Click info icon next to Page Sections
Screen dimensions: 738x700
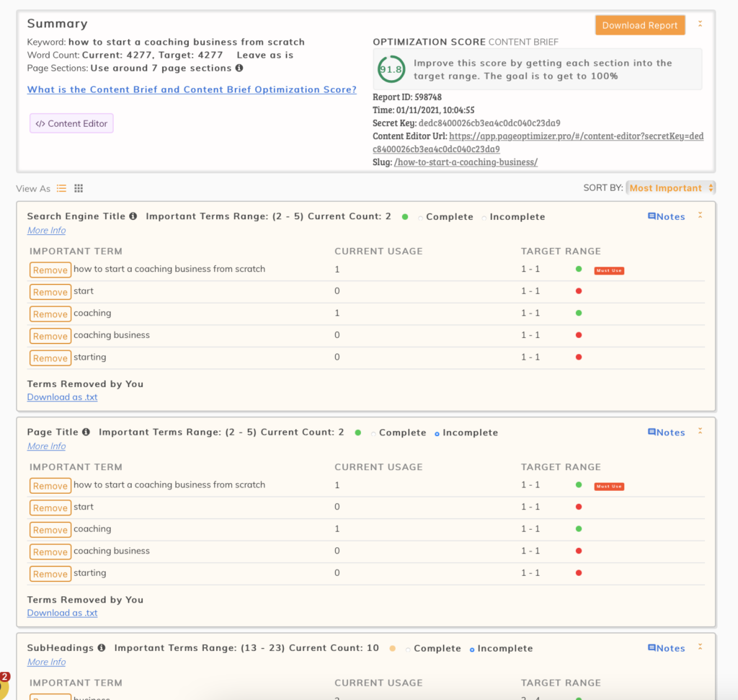coord(239,68)
